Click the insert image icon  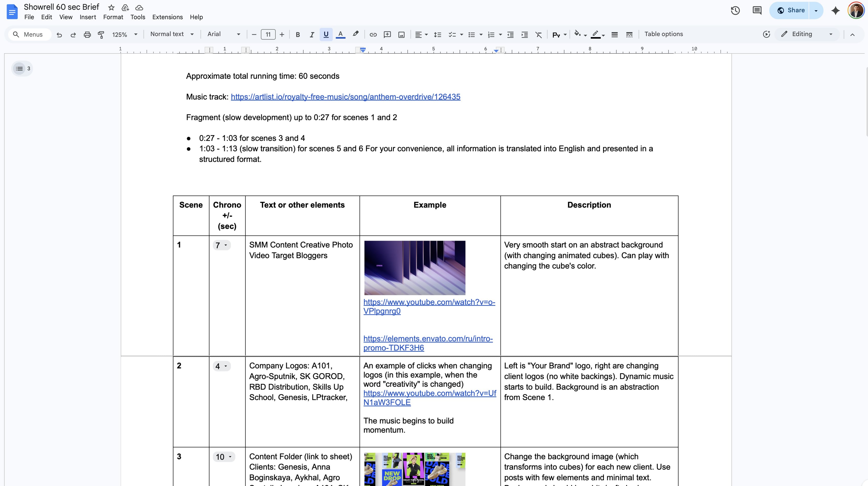pyautogui.click(x=401, y=34)
